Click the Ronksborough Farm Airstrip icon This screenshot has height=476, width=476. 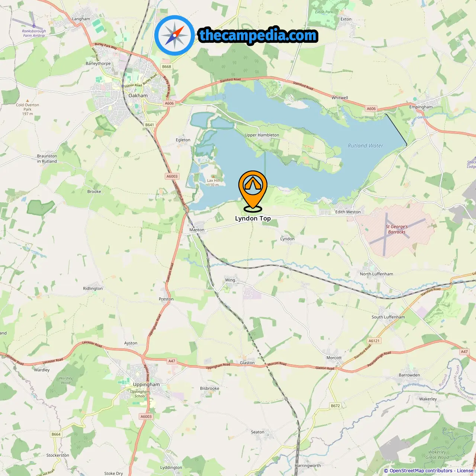(34, 26)
